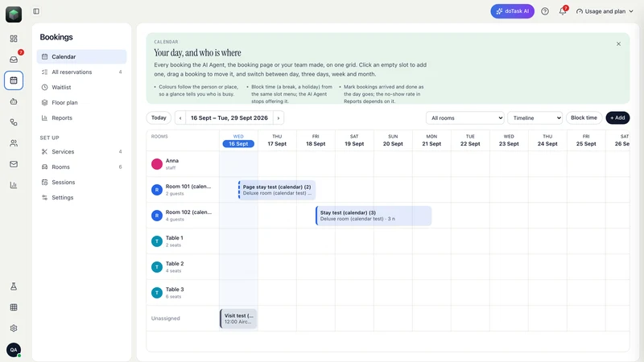Open the analytics bar chart icon
This screenshot has width=644, height=362.
(14, 185)
